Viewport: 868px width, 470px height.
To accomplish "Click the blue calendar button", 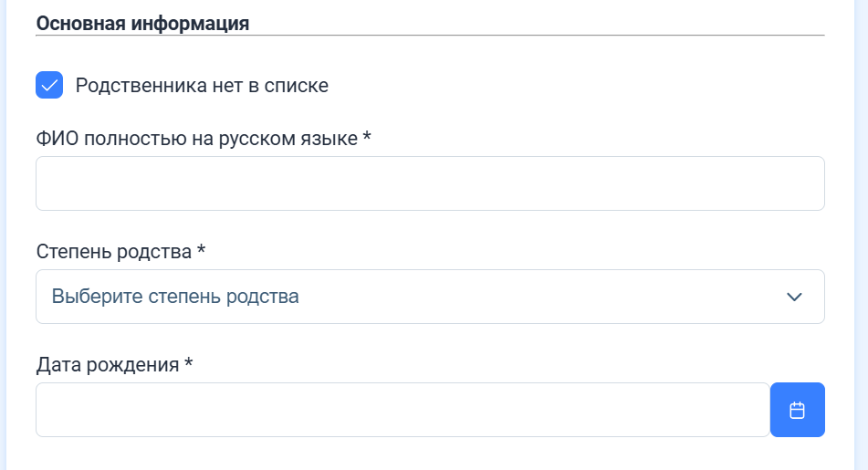I will tap(797, 410).
